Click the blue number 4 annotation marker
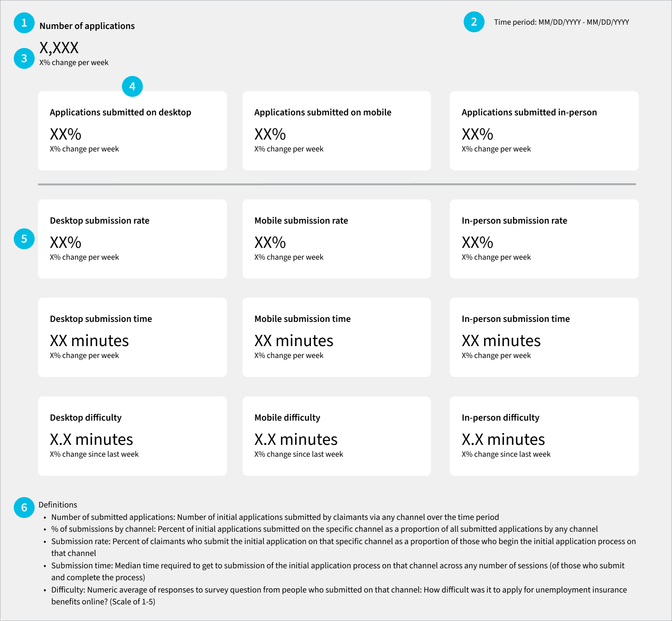The width and height of the screenshot is (672, 621). [x=132, y=86]
